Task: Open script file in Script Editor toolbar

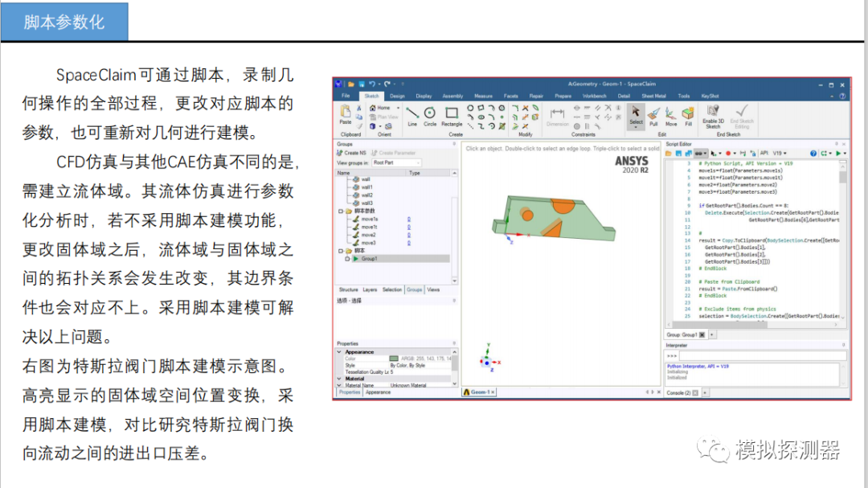Action: (x=668, y=154)
